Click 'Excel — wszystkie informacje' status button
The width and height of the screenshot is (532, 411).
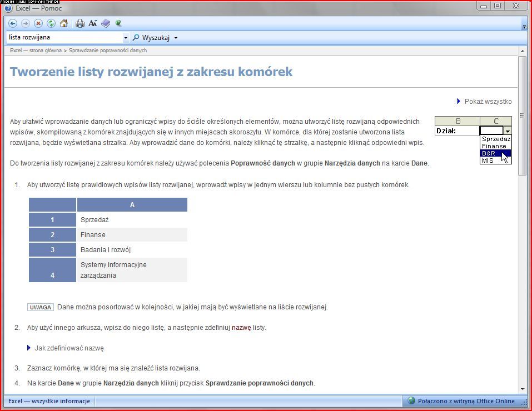pyautogui.click(x=49, y=401)
